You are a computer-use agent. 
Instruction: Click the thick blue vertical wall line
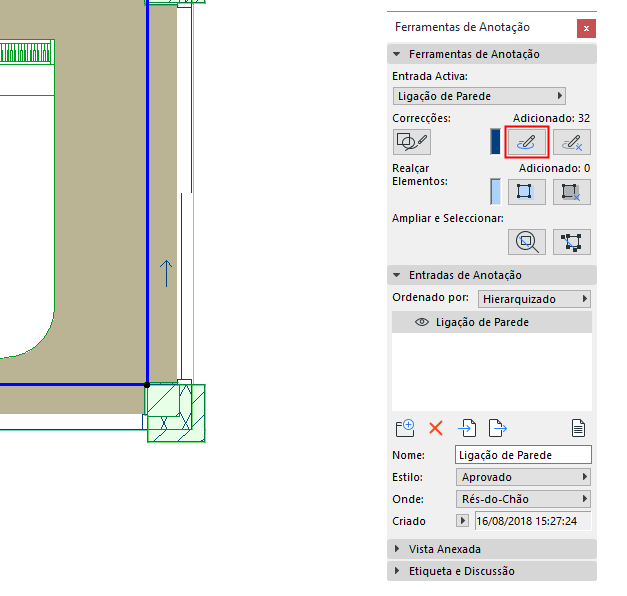pyautogui.click(x=147, y=192)
